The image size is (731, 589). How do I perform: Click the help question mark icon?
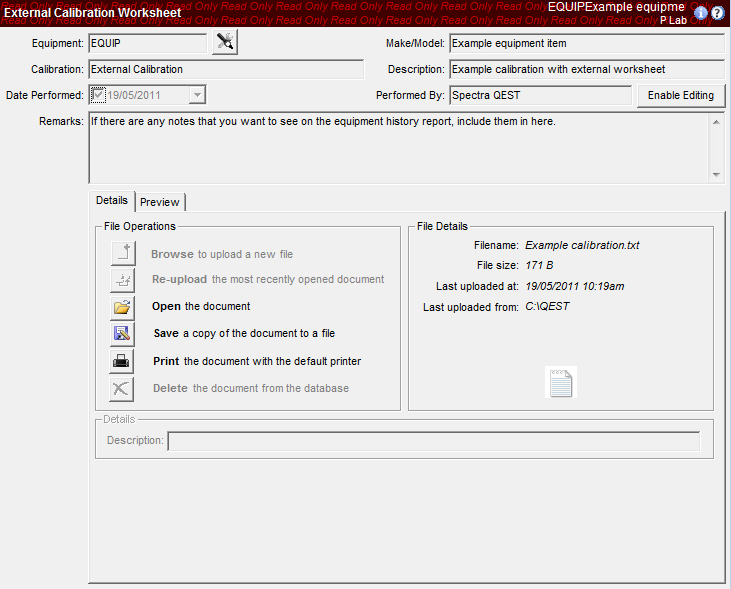point(717,13)
